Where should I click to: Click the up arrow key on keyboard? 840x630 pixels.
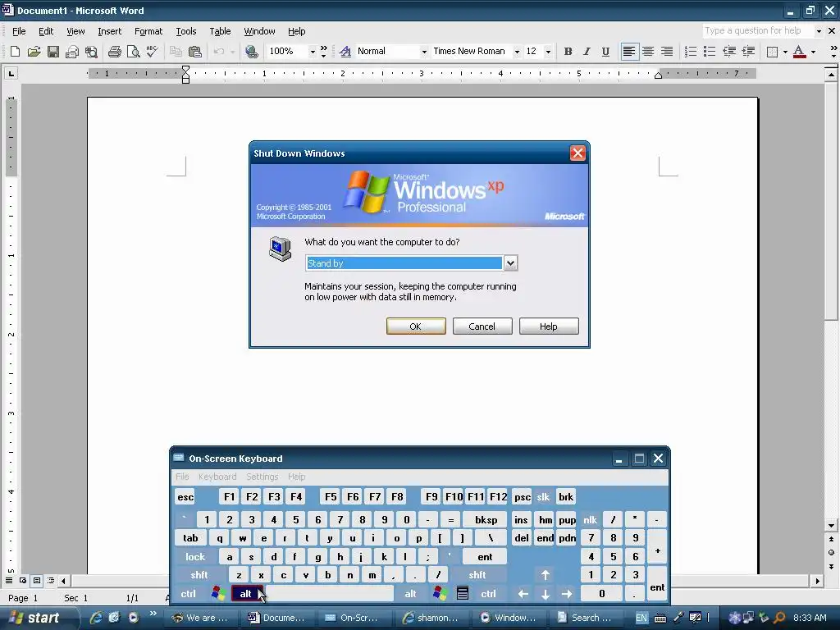coord(546,575)
